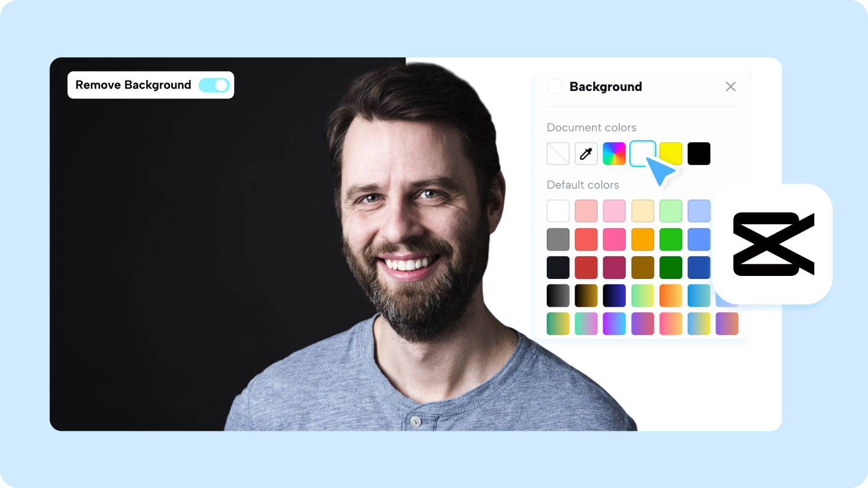This screenshot has width=868, height=488.
Task: Select the eyedropper color picker icon
Action: (x=586, y=154)
